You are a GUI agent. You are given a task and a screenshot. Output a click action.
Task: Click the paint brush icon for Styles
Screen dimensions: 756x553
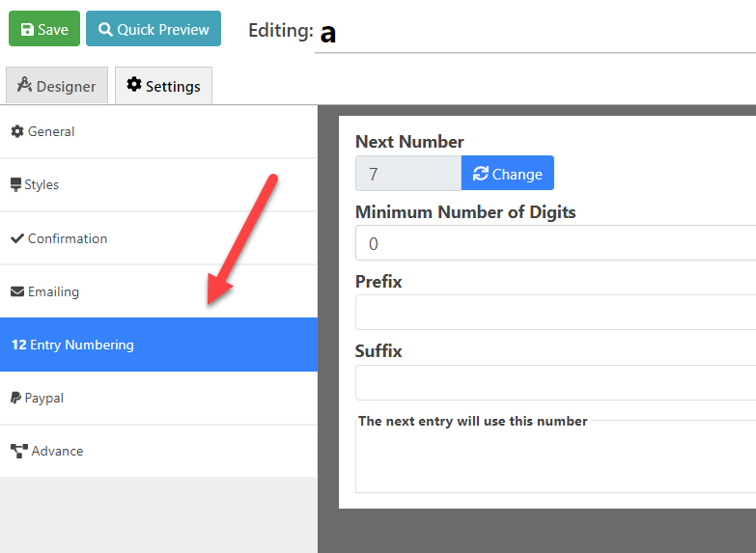pyautogui.click(x=16, y=185)
